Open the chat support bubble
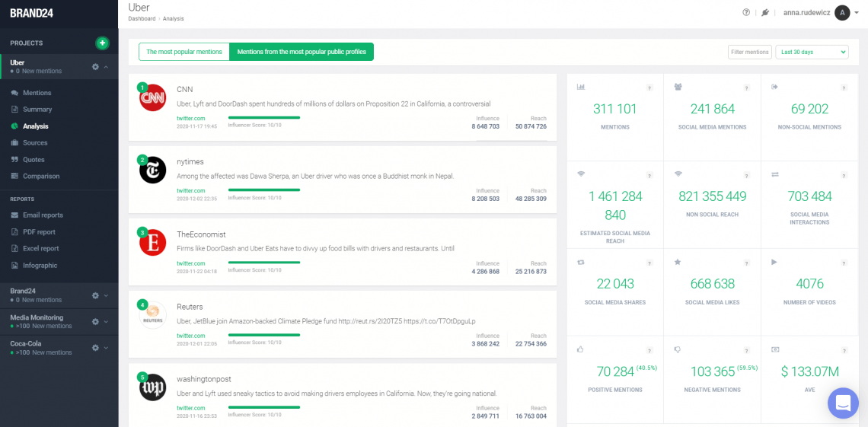 (842, 403)
